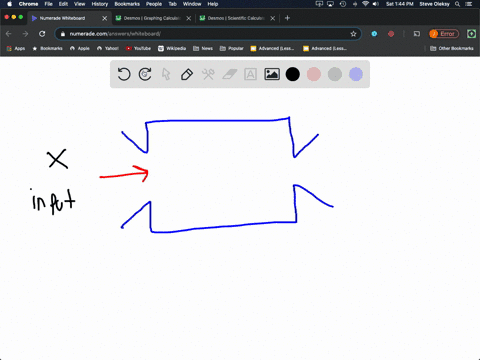The image size is (480, 360).
Task: Click the cast media icon
Action: pyautogui.click(x=417, y=34)
